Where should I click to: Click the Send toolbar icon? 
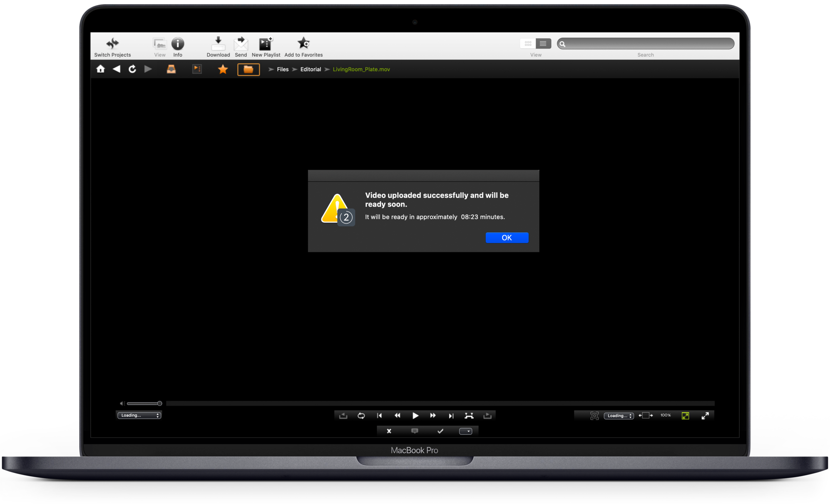tap(241, 43)
